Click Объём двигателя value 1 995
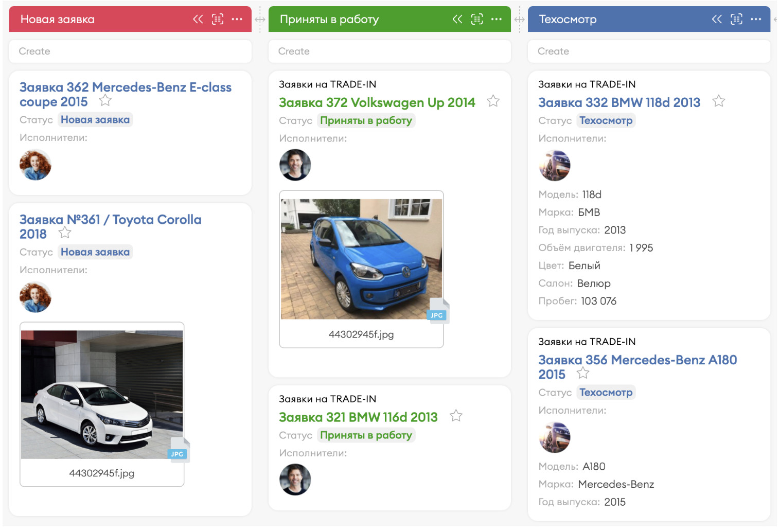Image resolution: width=779 pixels, height=532 pixels. point(641,248)
